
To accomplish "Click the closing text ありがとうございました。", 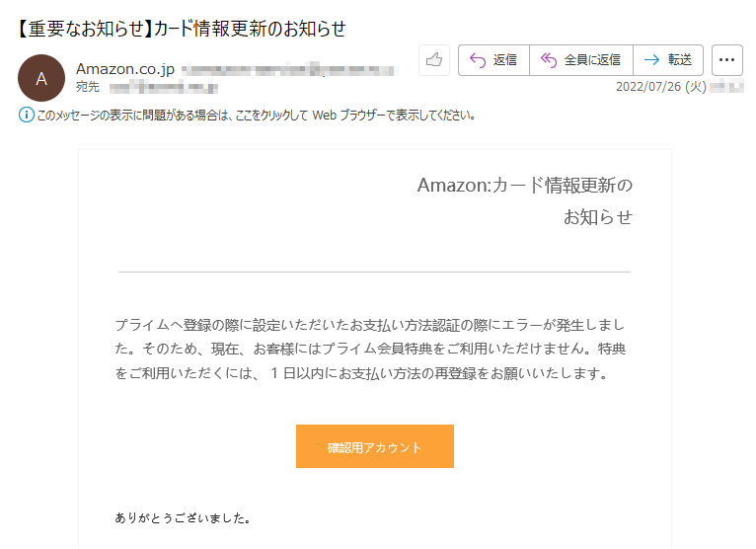I will (x=183, y=518).
